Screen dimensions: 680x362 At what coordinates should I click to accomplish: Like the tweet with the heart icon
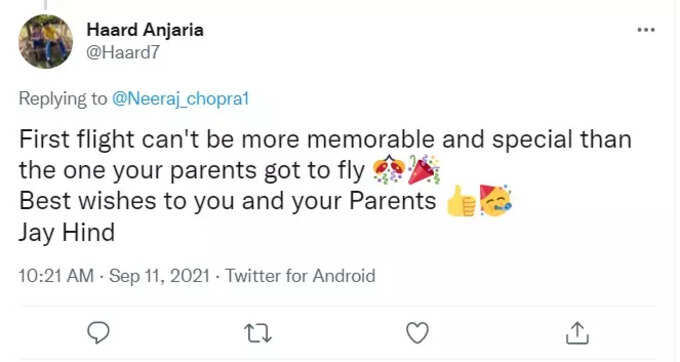pyautogui.click(x=417, y=333)
